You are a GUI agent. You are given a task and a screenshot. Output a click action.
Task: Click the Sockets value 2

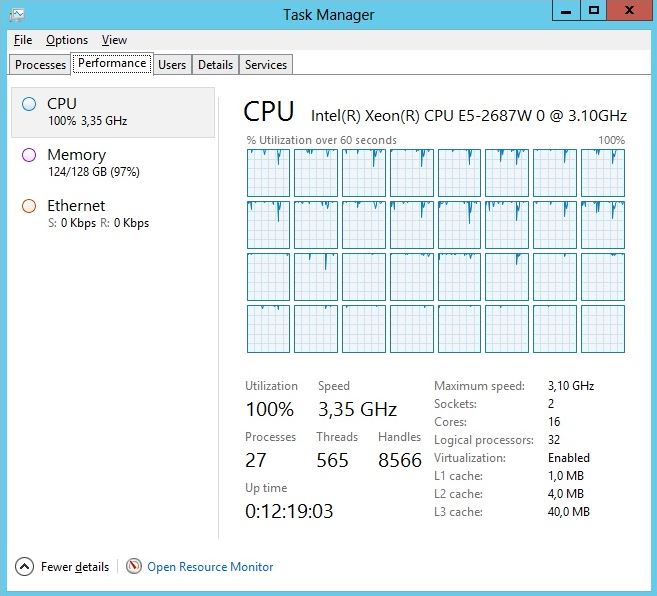pos(551,404)
